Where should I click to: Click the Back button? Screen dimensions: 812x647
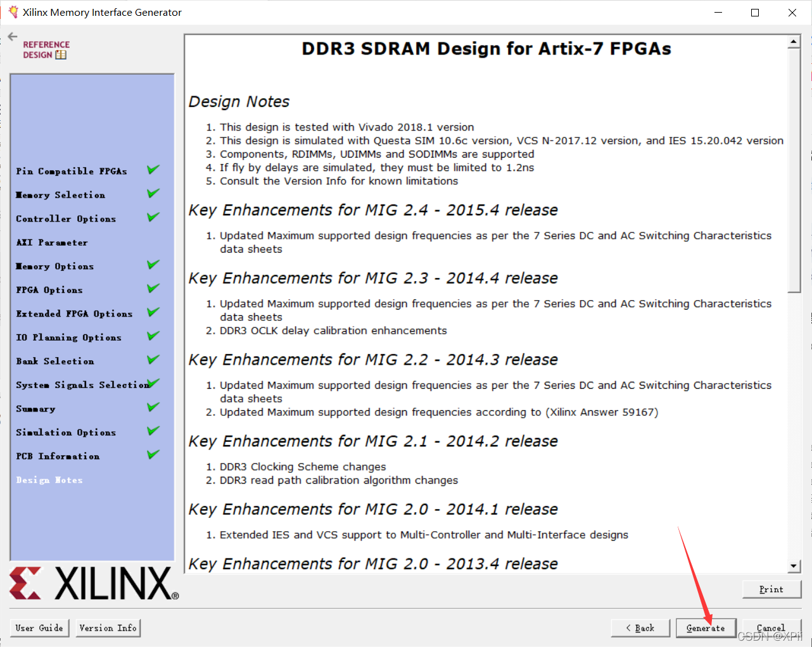coord(640,628)
